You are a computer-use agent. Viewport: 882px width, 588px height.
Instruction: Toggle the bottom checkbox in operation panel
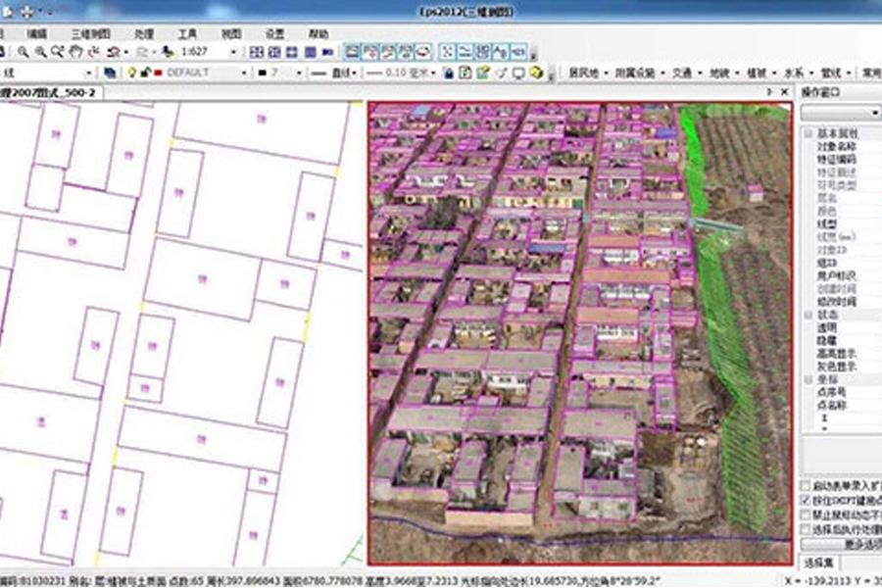806,529
